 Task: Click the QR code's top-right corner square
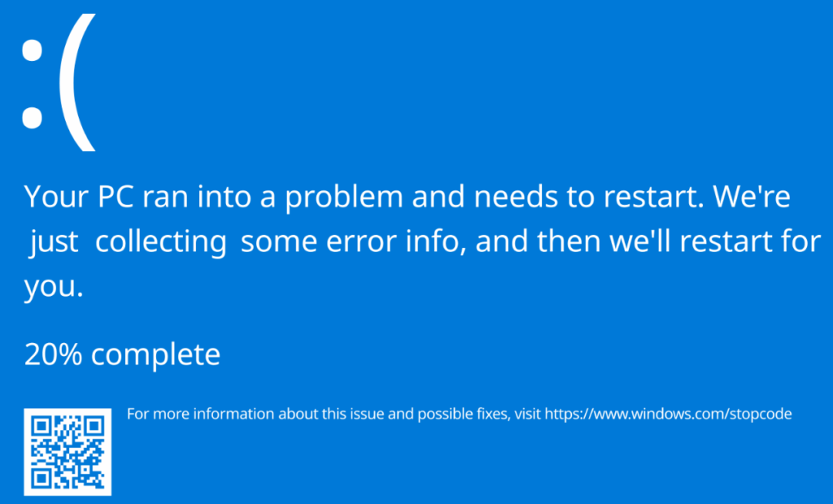coord(94,427)
